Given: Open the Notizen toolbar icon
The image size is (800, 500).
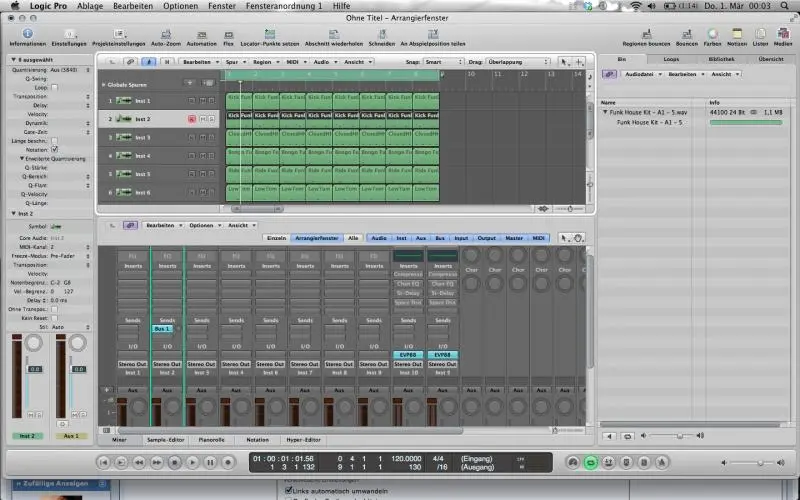Looking at the screenshot, I should (x=737, y=34).
